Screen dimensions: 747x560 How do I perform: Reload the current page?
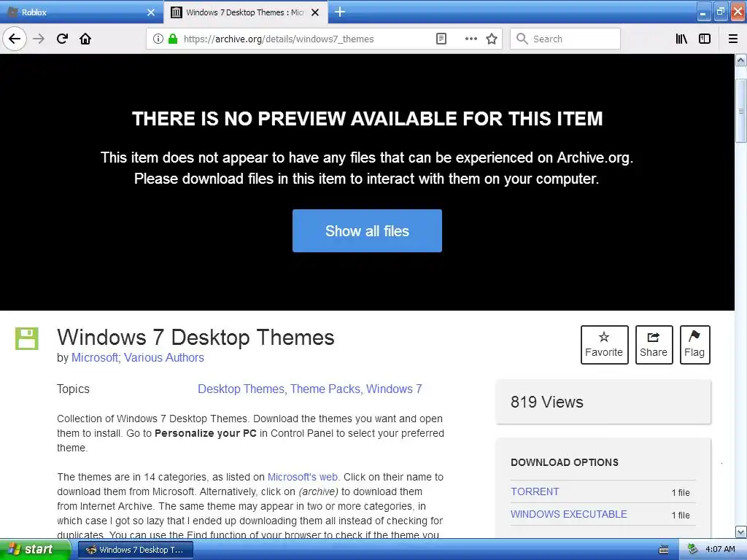pos(62,39)
